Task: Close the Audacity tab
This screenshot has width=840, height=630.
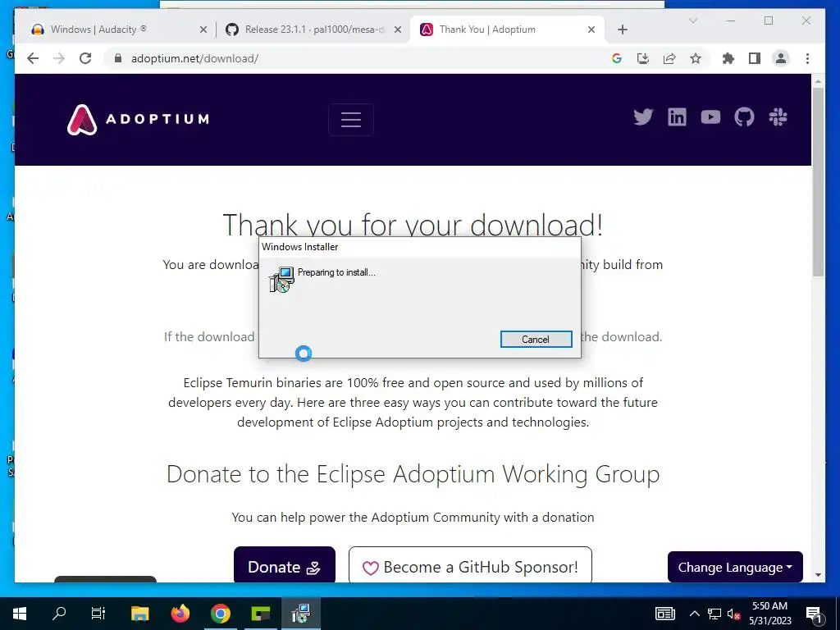Action: pos(203,30)
